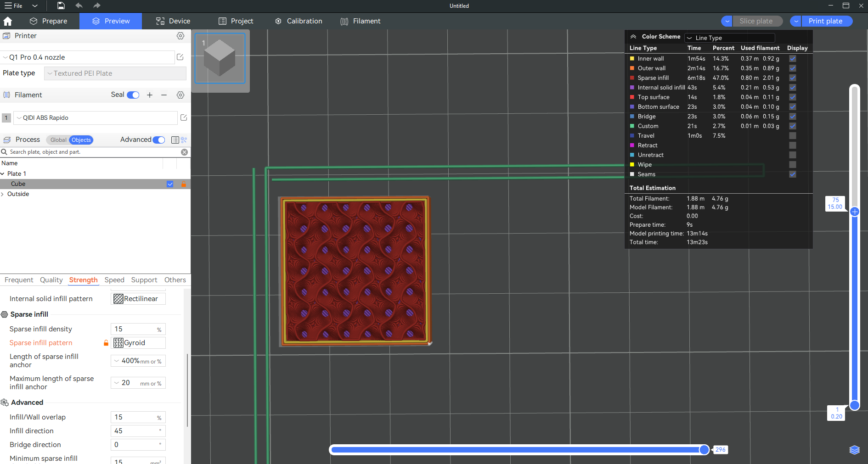The height and width of the screenshot is (464, 868).
Task: Enable Travel line display checkbox
Action: tap(792, 136)
